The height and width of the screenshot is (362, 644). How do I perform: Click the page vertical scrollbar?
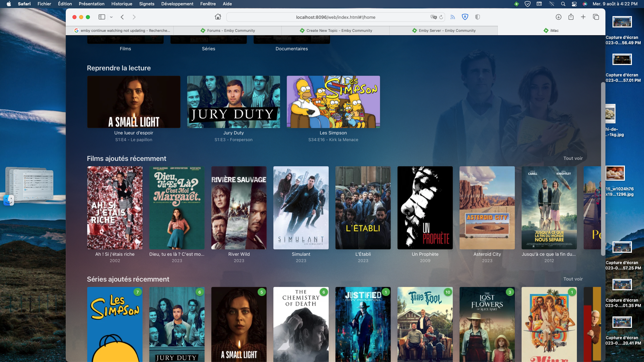click(603, 168)
